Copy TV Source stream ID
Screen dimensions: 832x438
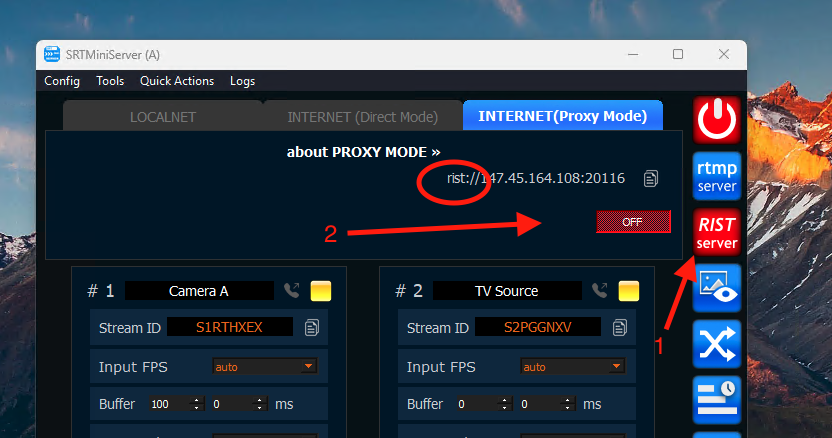click(620, 327)
